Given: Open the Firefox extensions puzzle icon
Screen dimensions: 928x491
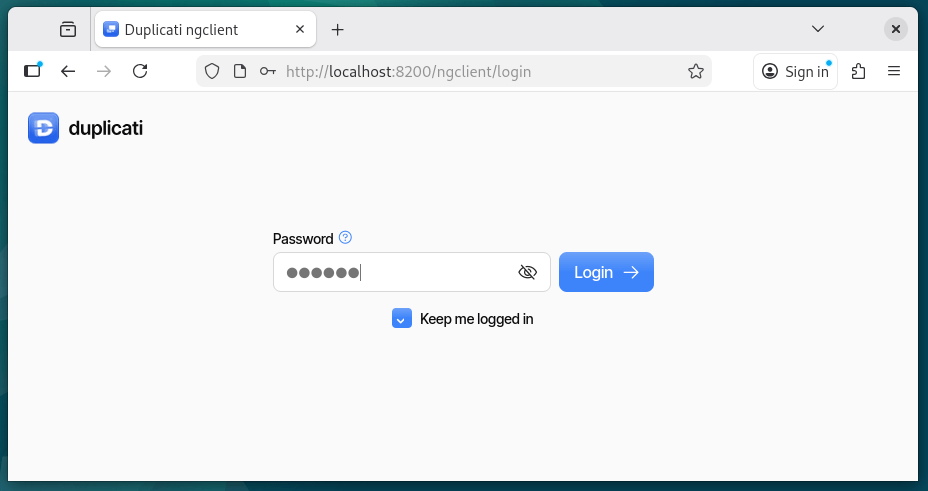Looking at the screenshot, I should click(x=858, y=71).
